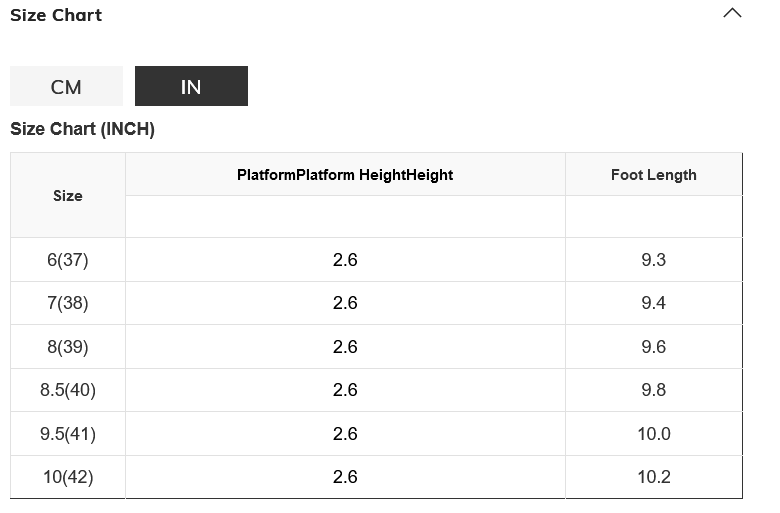Click the 9.8 foot length value

pyautogui.click(x=653, y=390)
